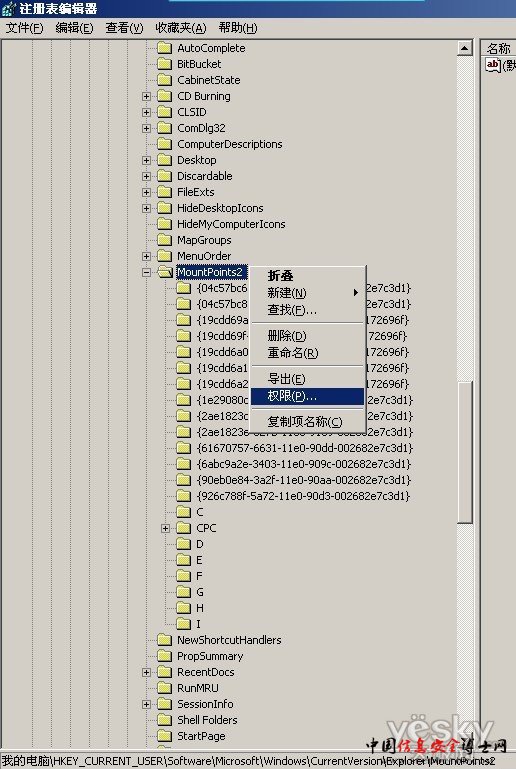
Task: Click the NewShortcutHandlers folder icon
Action: point(164,640)
